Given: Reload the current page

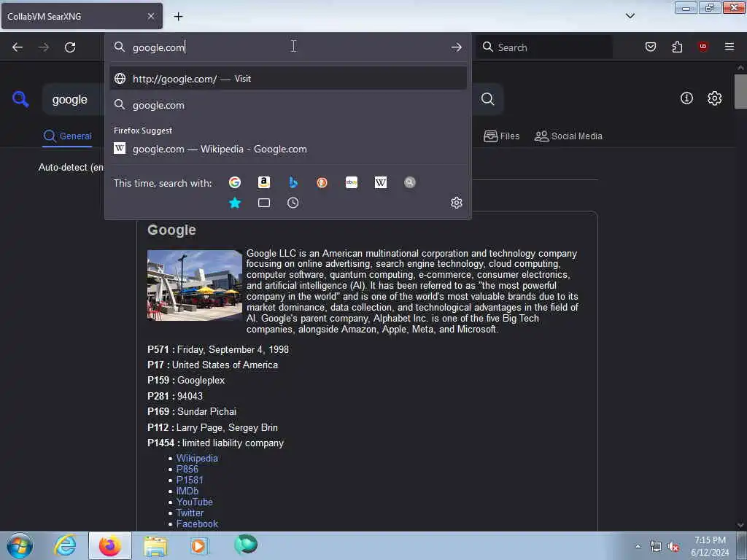Looking at the screenshot, I should coord(70,47).
